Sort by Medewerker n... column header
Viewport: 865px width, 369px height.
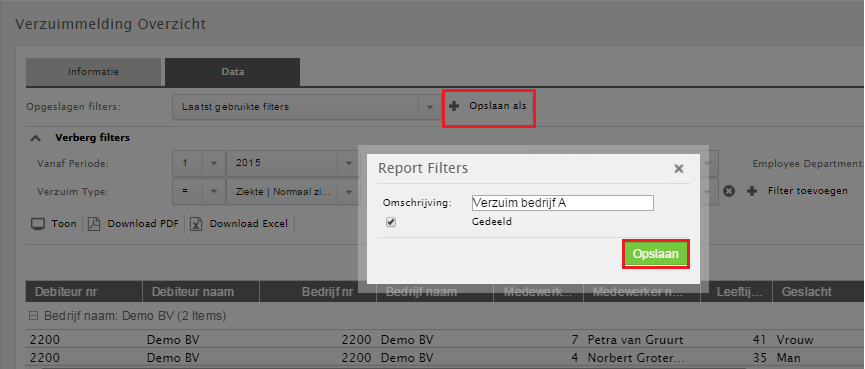point(642,291)
